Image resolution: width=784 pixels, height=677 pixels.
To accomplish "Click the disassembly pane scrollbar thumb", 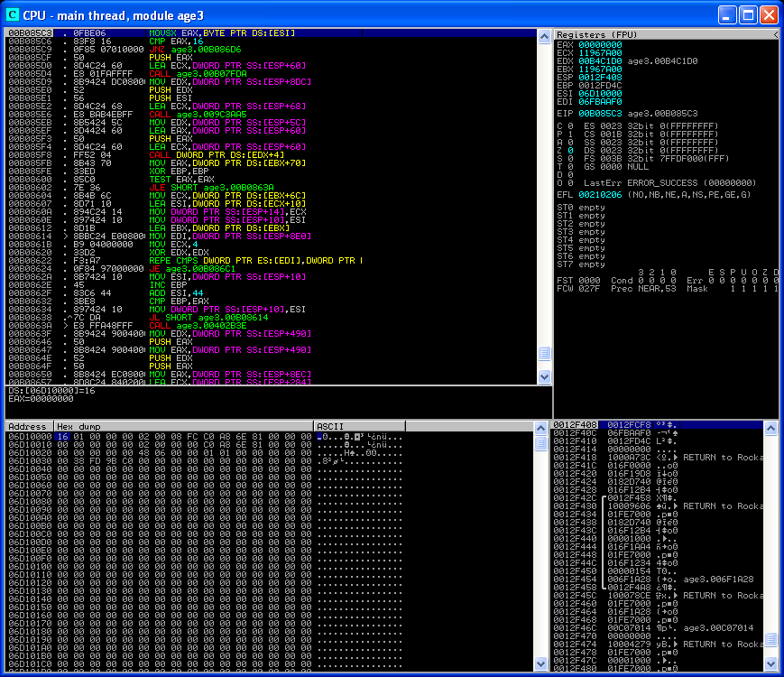I will point(545,353).
